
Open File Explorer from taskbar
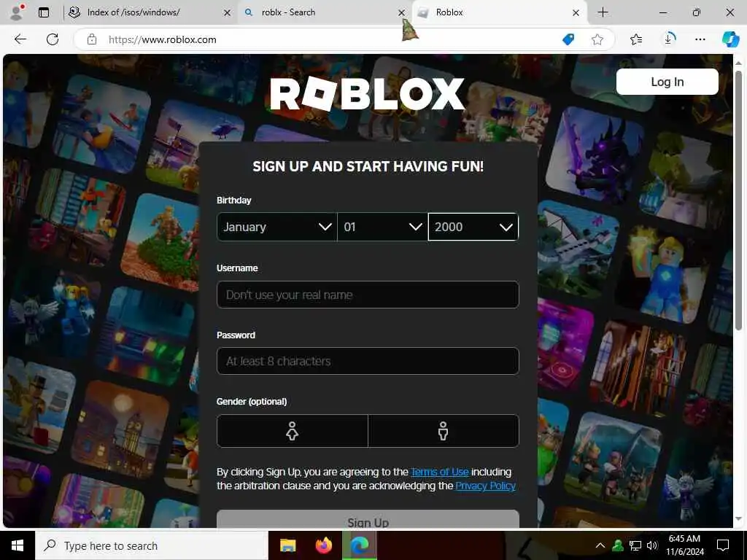coord(287,545)
